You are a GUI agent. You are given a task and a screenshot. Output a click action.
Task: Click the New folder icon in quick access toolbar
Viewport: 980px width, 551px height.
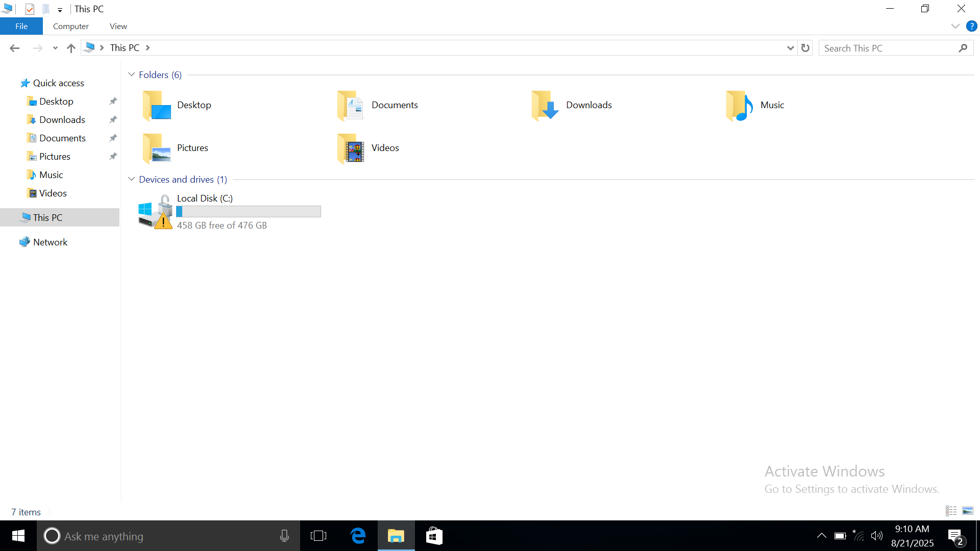tap(46, 9)
